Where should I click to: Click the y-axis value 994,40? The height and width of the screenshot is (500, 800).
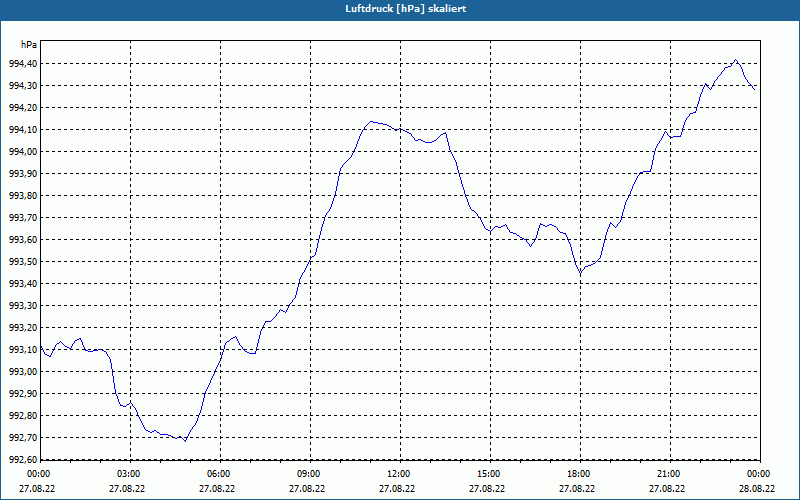23,64
